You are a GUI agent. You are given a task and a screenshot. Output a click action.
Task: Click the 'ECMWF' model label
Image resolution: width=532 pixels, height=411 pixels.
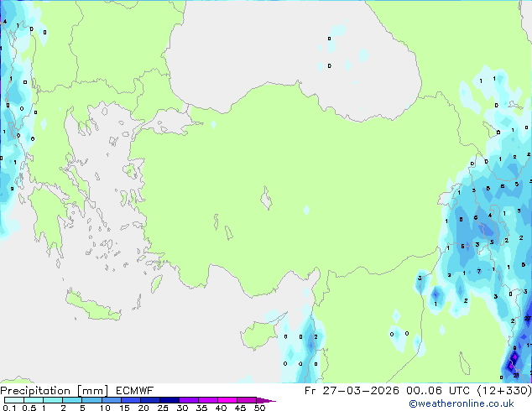point(135,391)
